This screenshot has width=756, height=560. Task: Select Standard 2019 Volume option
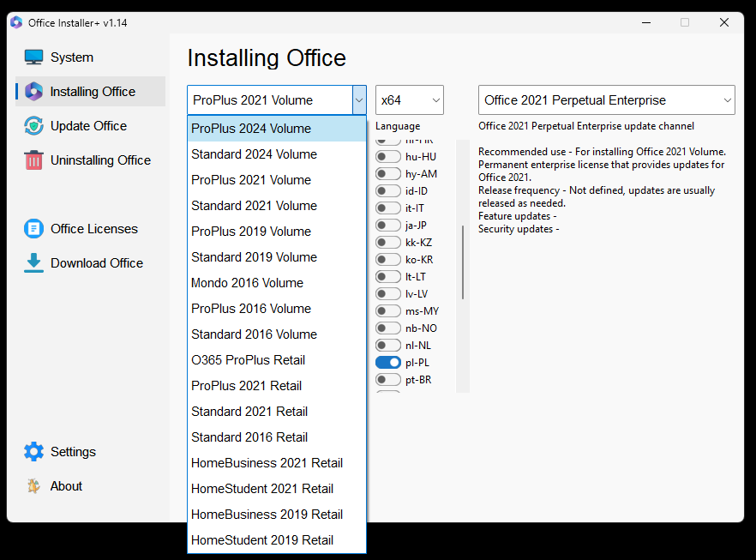[x=277, y=257]
